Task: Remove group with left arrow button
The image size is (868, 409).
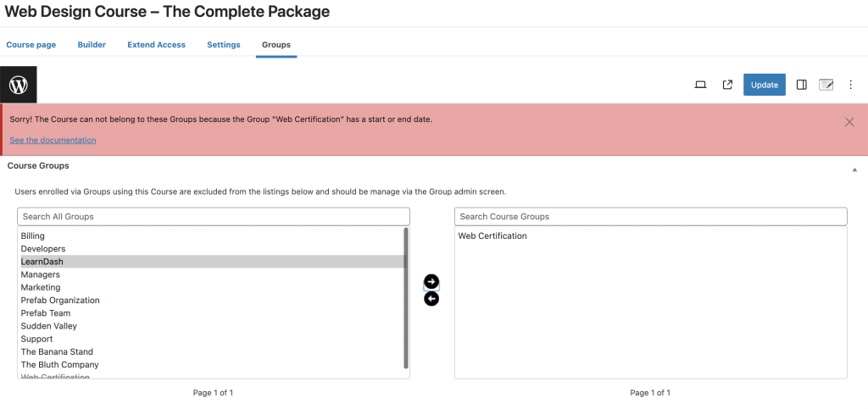Action: [431, 298]
